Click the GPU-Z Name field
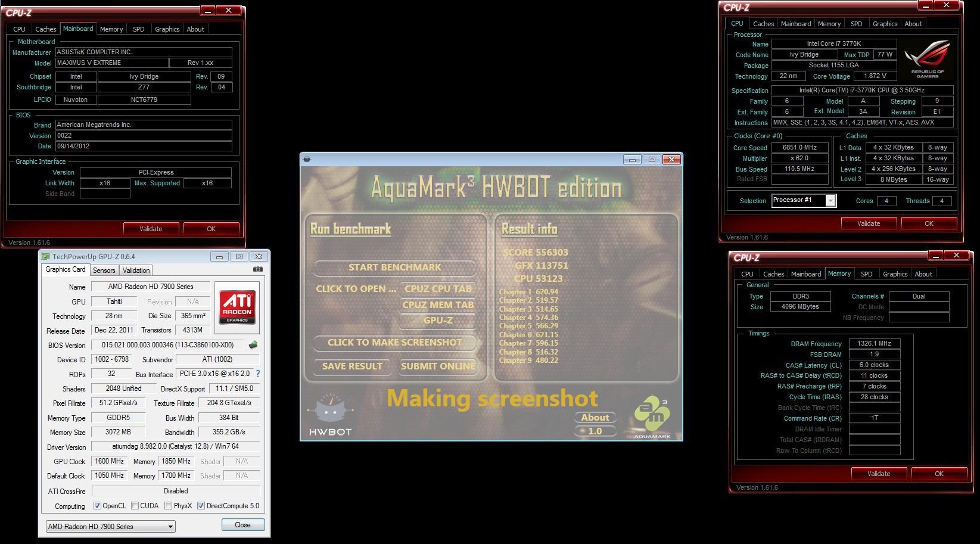980x544 pixels. coord(151,287)
